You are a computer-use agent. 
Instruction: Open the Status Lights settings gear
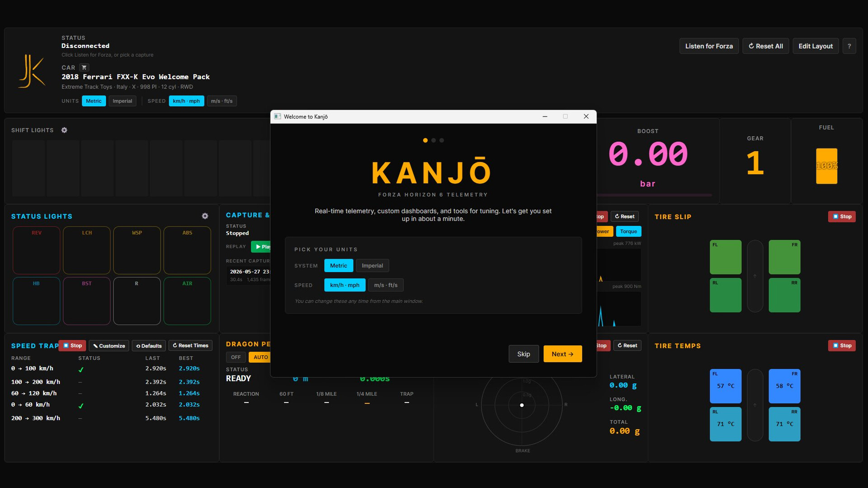click(205, 216)
